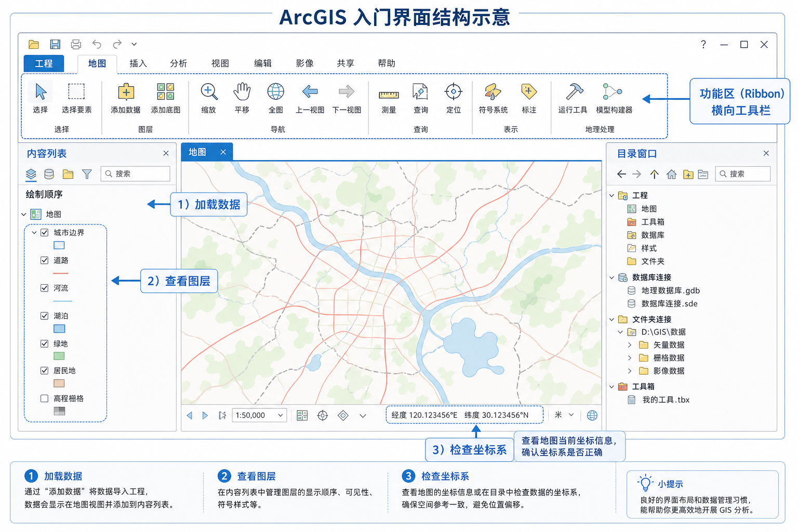The image size is (798, 532).
Task: Click the 湖泊 blue symbol swatch
Action: pyautogui.click(x=59, y=329)
